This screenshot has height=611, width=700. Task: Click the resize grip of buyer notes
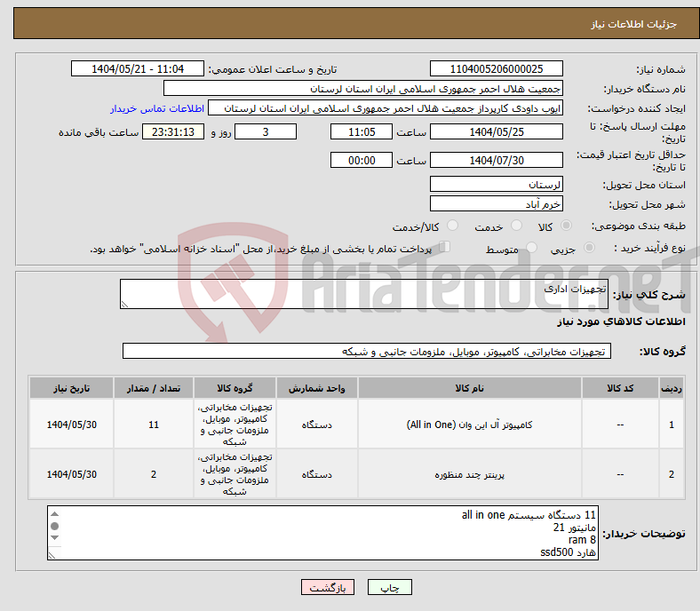click(x=52, y=555)
